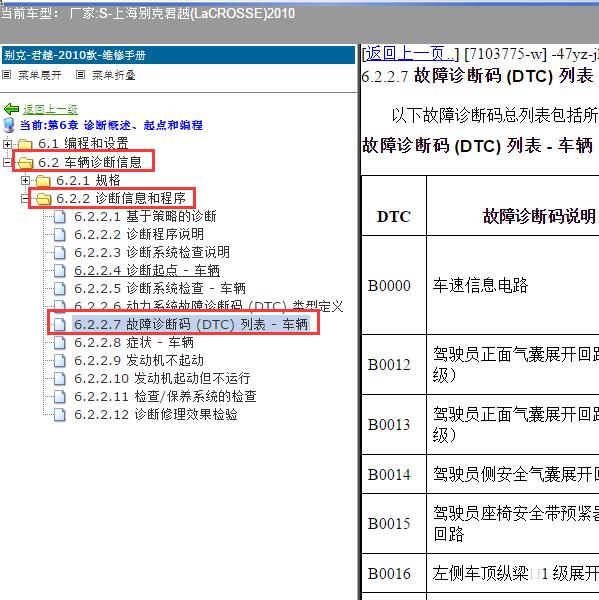Collapse the 6.2.2 诊断信息和程序 node
This screenshot has height=600, width=599.
[x=25, y=199]
